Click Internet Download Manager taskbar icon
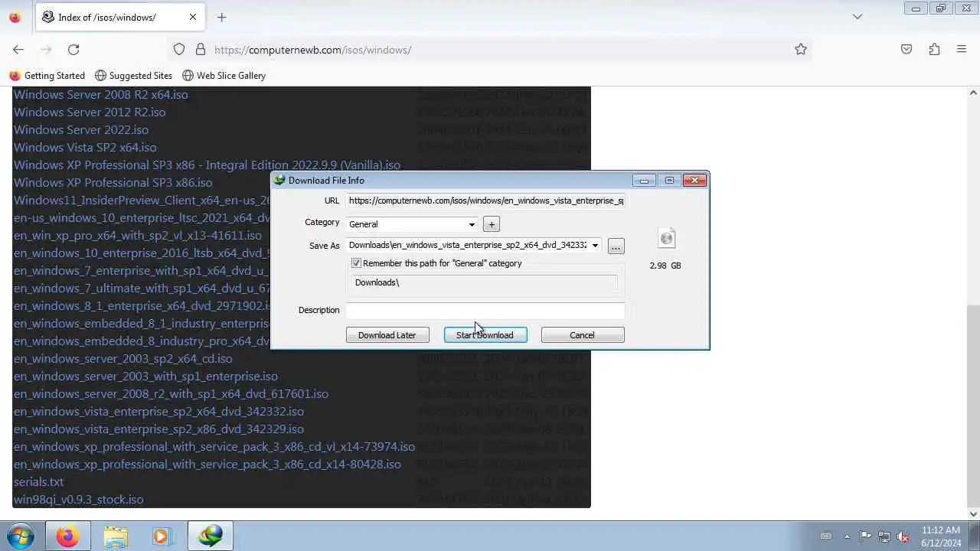 click(211, 536)
